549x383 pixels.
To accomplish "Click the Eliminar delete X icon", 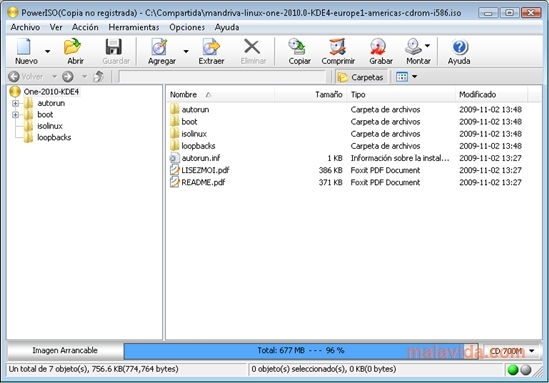I will (x=252, y=47).
